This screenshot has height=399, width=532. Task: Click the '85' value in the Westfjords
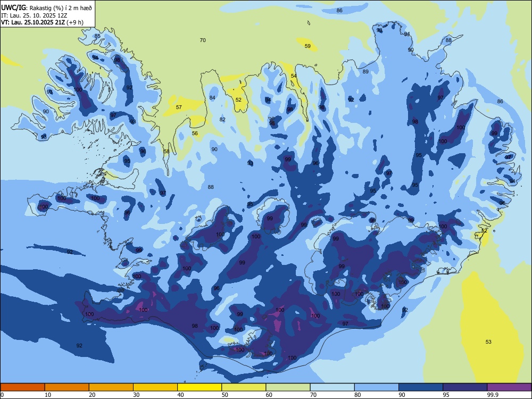[x=97, y=36]
